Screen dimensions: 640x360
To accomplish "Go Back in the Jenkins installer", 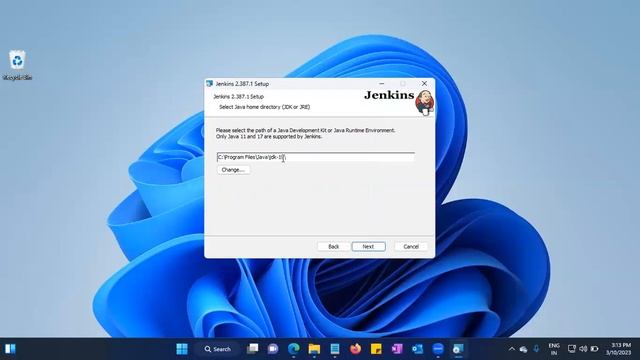I will click(333, 247).
